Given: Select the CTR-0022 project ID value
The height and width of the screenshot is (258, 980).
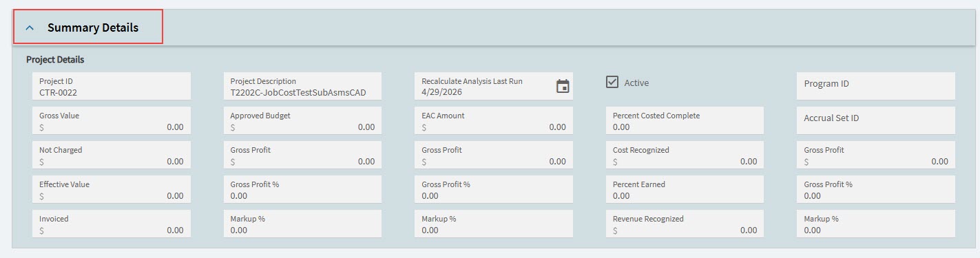Looking at the screenshot, I should click(59, 92).
